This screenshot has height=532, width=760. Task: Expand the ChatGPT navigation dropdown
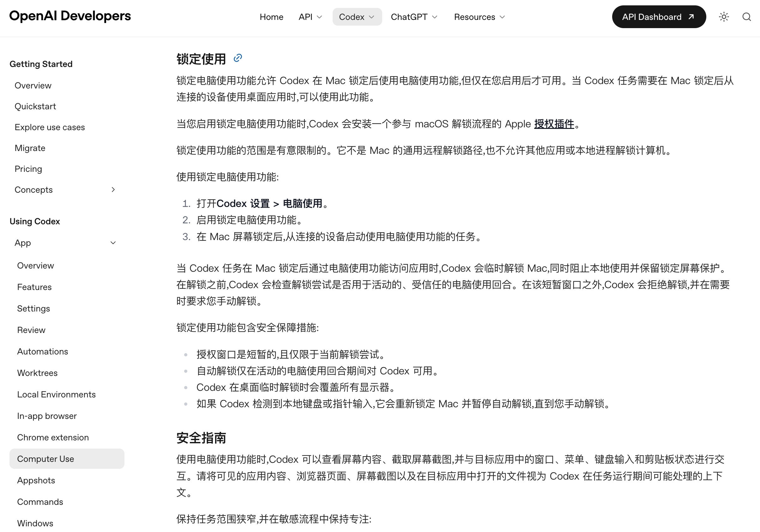click(414, 17)
